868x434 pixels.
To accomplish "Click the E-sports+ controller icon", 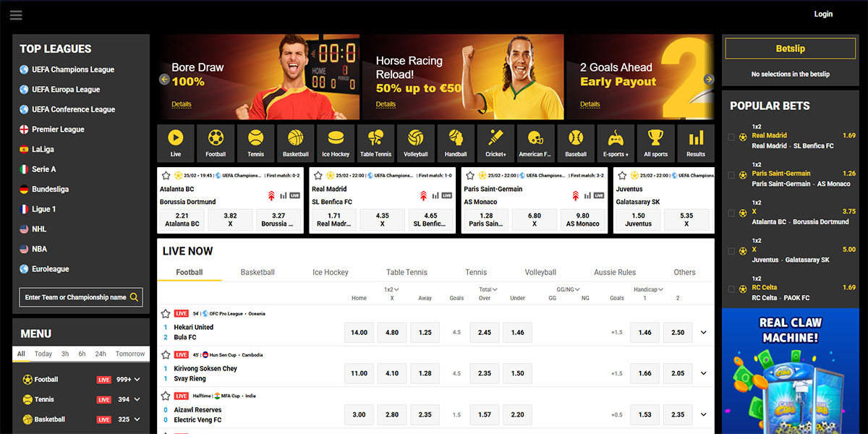I will (x=615, y=142).
